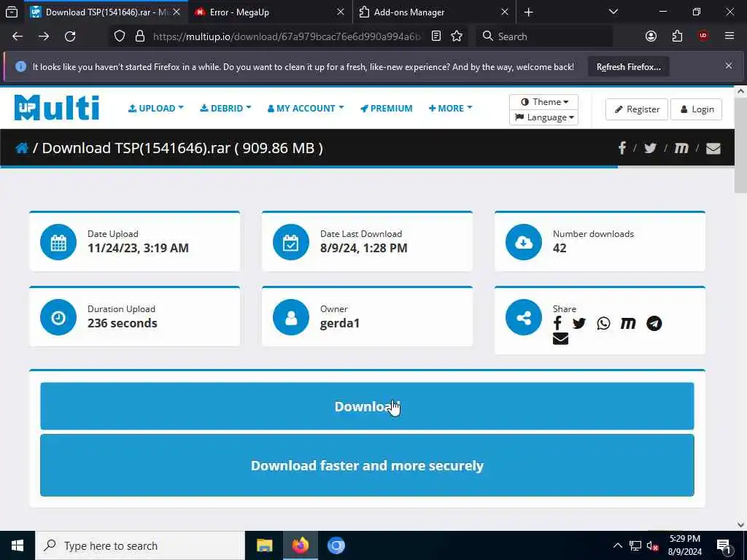Focus the browser Search box
This screenshot has width=747, height=560.
click(544, 36)
